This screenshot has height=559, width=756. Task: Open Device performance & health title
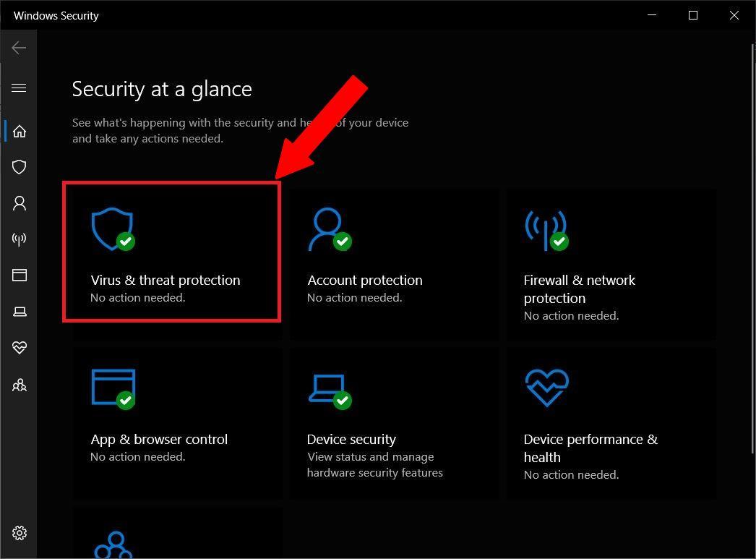coord(590,448)
